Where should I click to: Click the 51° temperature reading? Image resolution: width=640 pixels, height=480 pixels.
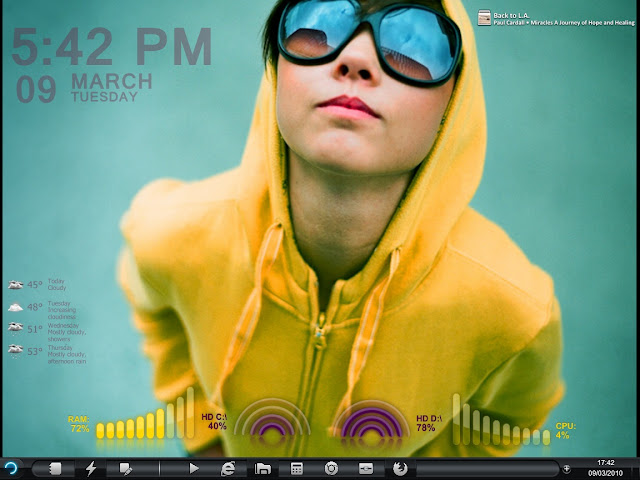35,329
